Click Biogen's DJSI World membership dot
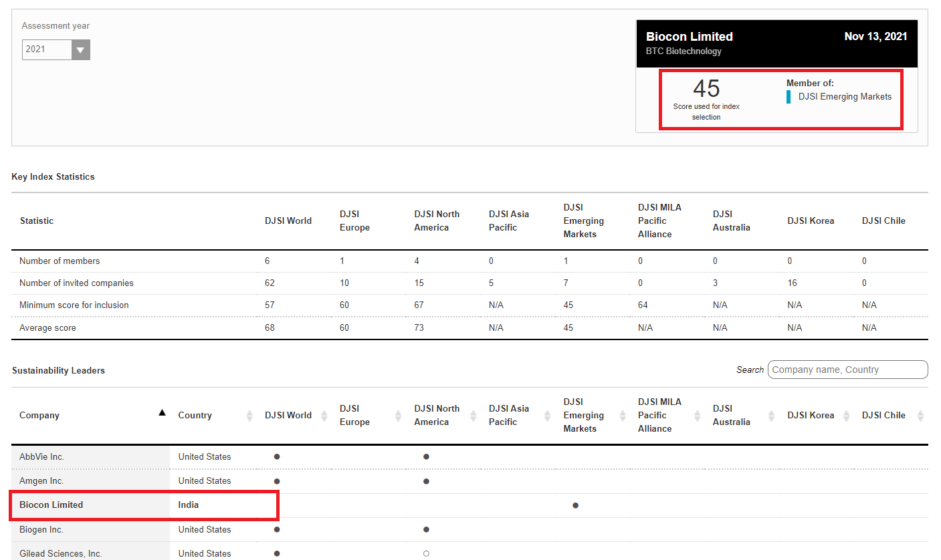This screenshot has height=560, width=941. coord(277,530)
